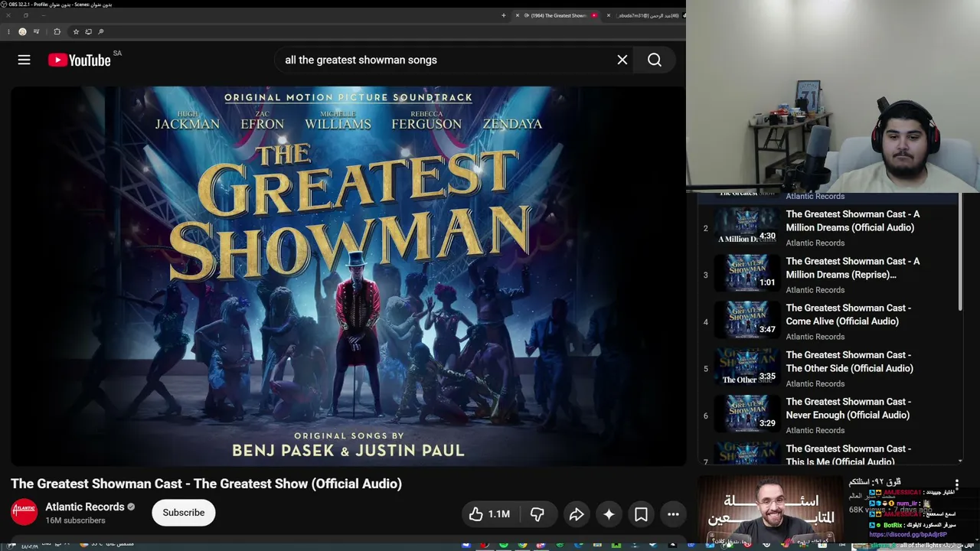The image size is (980, 551).
Task: Open the browser profile avatar
Action: click(x=22, y=31)
